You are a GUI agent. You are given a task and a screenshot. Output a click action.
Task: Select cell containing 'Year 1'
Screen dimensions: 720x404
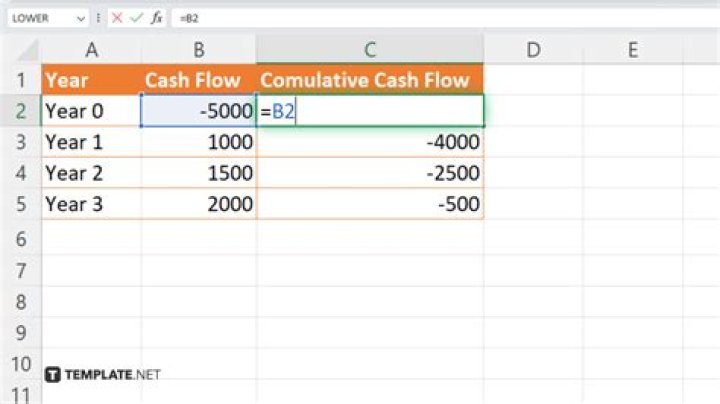(x=91, y=142)
